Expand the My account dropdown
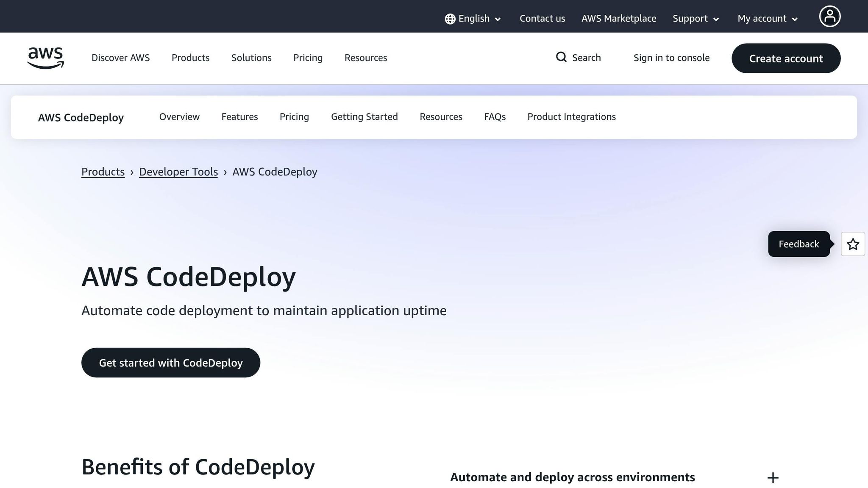This screenshot has height=488, width=868. (x=767, y=19)
